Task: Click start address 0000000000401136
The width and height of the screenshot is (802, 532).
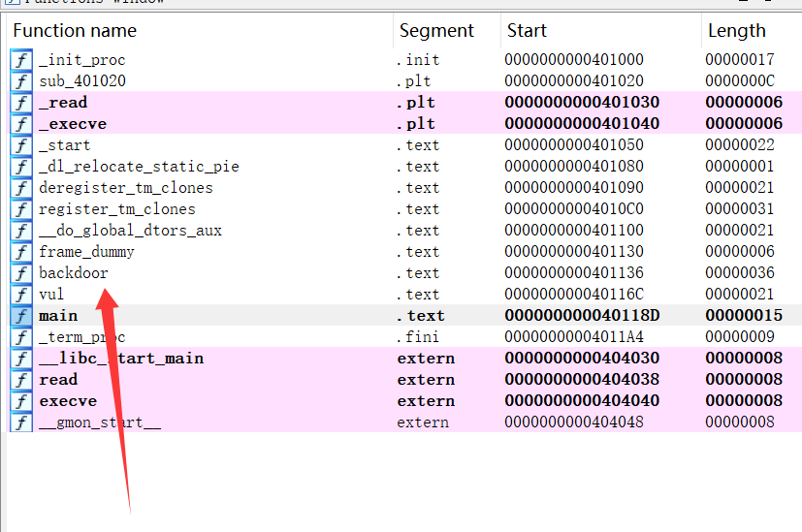Action: coord(573,273)
